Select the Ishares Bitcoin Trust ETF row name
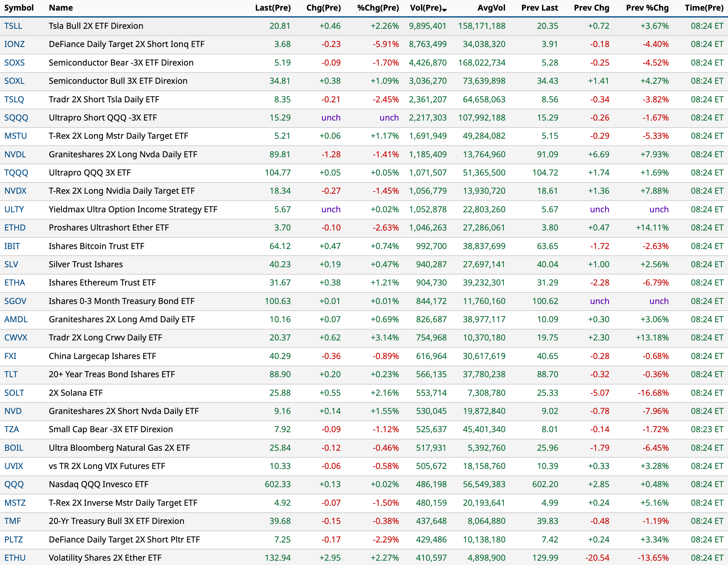This screenshot has height=565, width=728. click(96, 246)
